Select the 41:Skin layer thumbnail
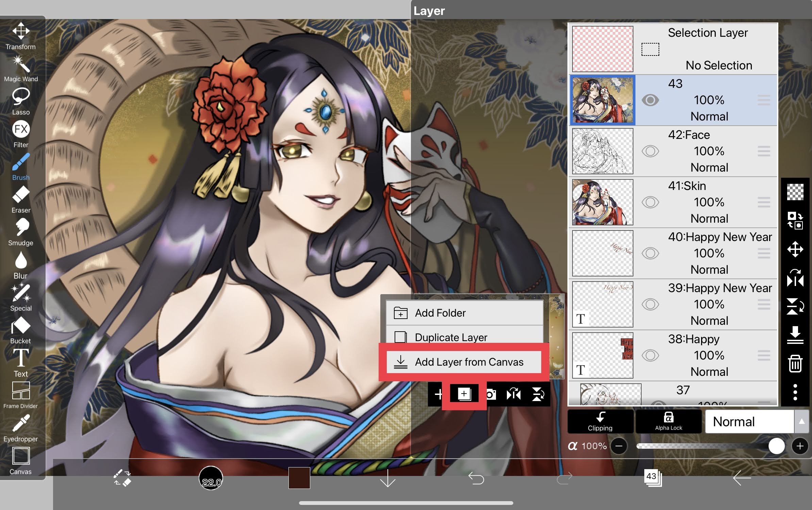Screen dimensions: 812x510 point(602,202)
